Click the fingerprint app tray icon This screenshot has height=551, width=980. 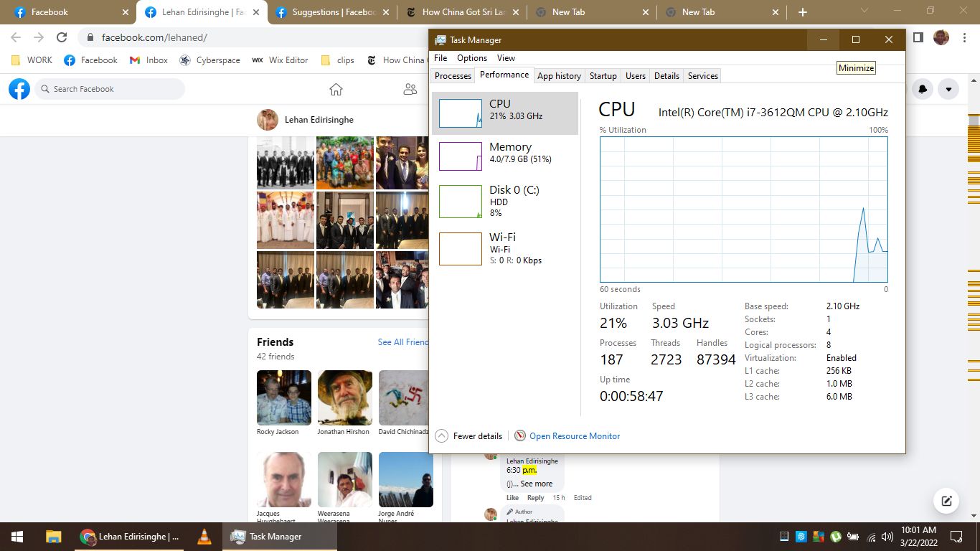(801, 537)
